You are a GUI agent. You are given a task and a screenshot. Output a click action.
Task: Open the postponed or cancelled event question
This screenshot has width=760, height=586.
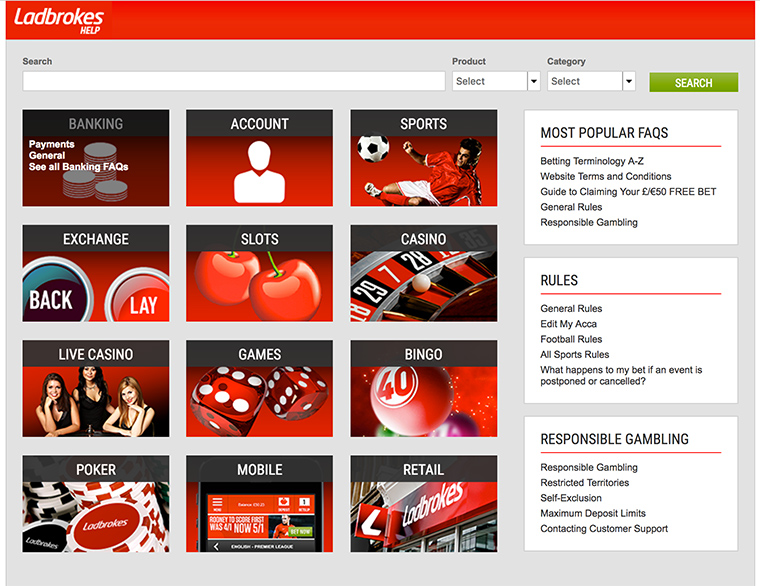point(621,376)
